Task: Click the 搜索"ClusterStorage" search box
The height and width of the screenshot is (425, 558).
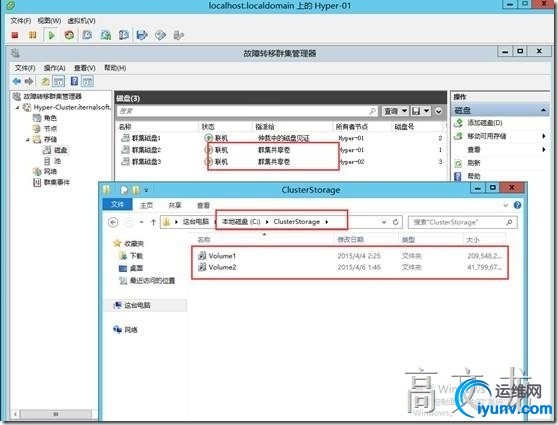Action: (462, 222)
